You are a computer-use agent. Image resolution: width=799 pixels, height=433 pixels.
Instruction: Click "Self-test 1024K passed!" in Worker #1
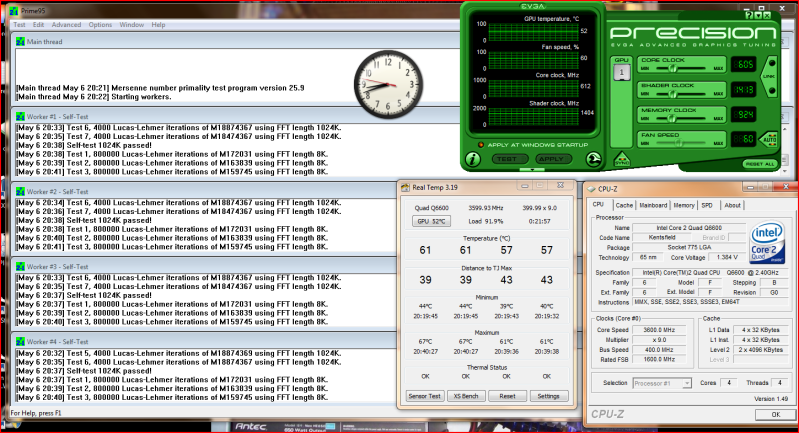tap(84, 145)
